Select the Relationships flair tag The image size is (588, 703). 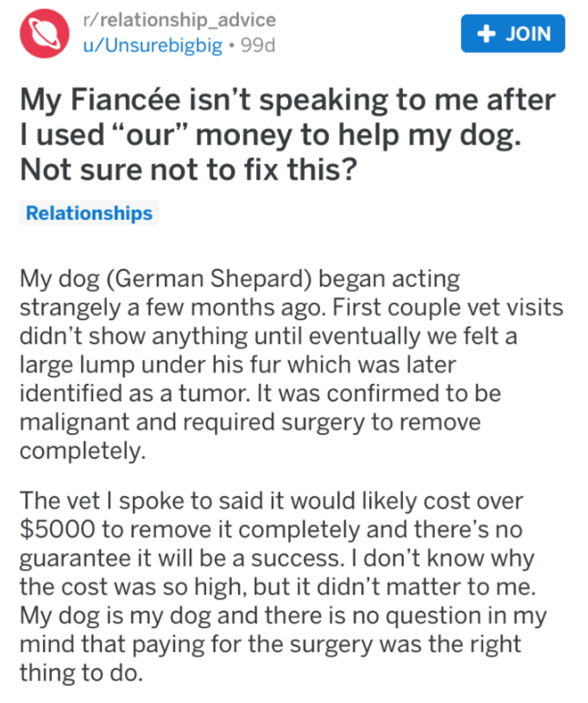(88, 213)
